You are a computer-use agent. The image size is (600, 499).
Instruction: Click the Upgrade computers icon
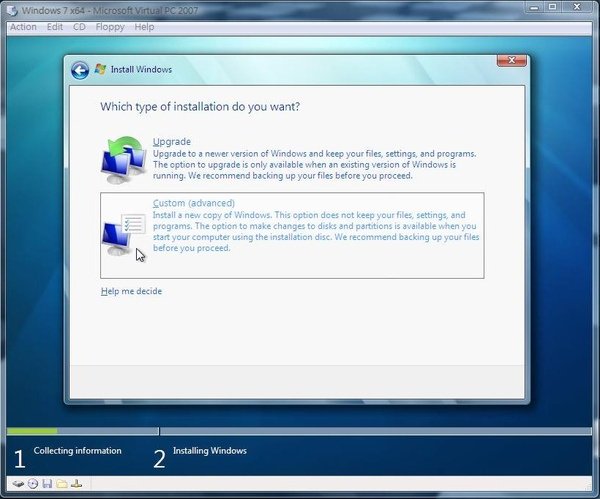[x=123, y=160]
